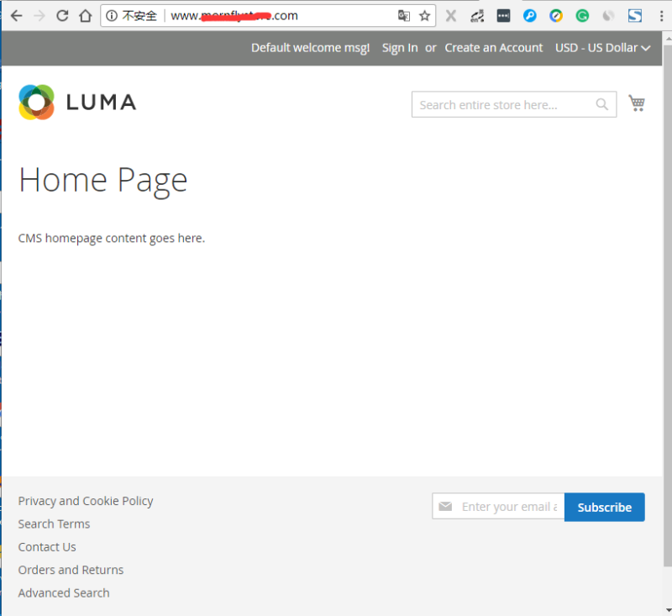This screenshot has height=616, width=672.
Task: Open the Google Translate icon in address bar
Action: (404, 16)
